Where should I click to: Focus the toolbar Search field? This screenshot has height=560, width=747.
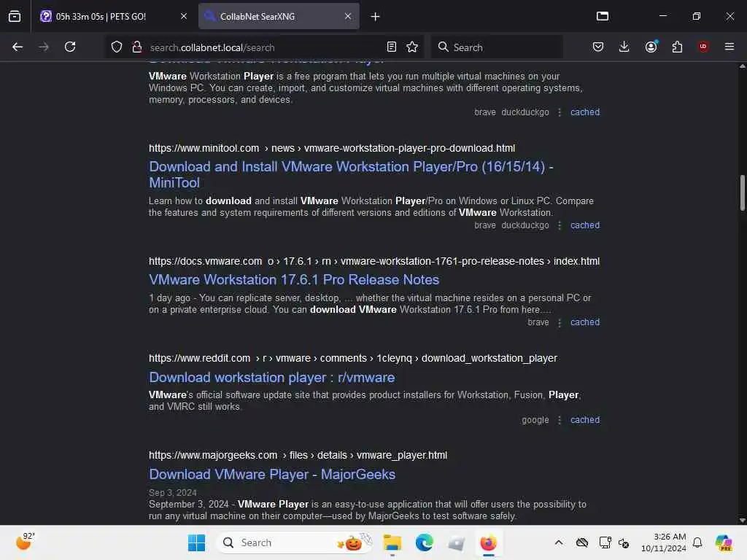497,47
